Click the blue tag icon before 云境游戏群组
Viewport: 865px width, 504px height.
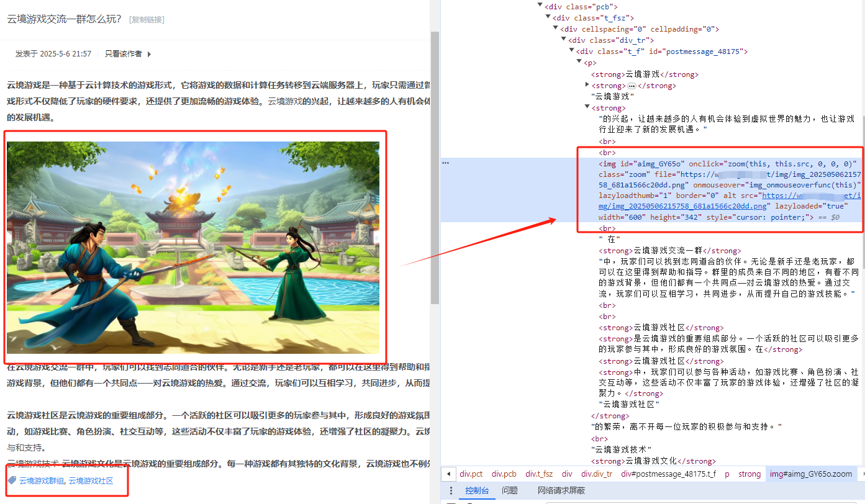pos(12,480)
